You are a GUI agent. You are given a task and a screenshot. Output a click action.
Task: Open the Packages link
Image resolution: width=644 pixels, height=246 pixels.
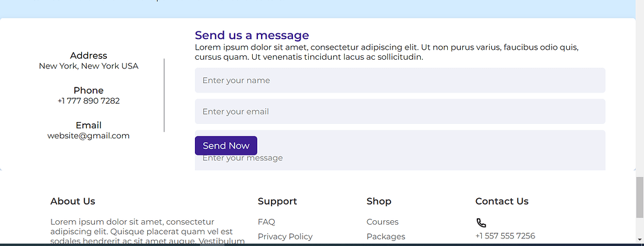386,237
